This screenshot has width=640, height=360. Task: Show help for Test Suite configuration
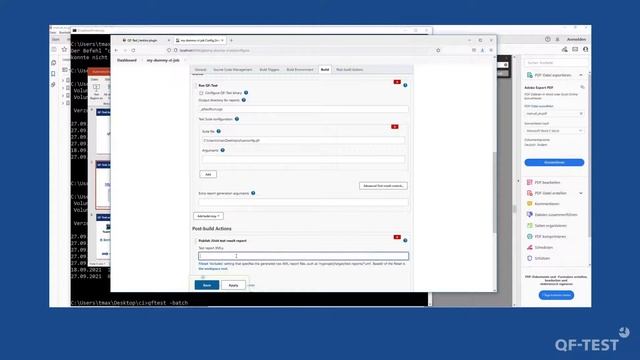pos(237,119)
